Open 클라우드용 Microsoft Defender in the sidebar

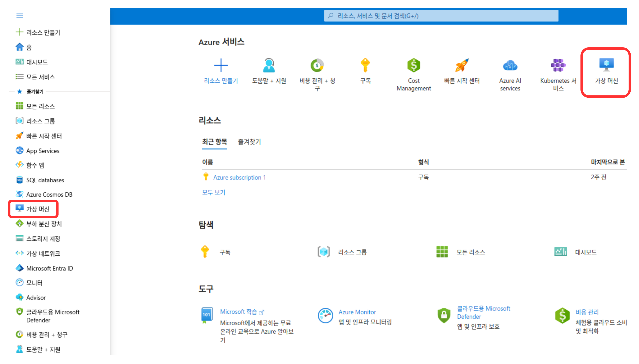coord(48,315)
